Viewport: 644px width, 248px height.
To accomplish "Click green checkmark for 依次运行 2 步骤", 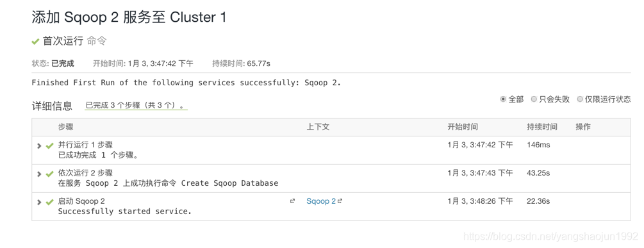I will click(x=50, y=174).
